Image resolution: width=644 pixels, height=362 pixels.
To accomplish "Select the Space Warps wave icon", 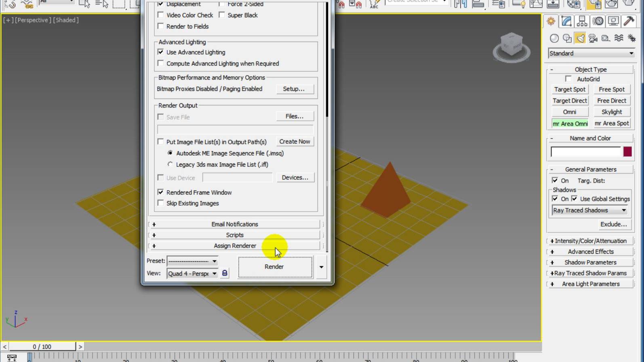I will point(619,38).
